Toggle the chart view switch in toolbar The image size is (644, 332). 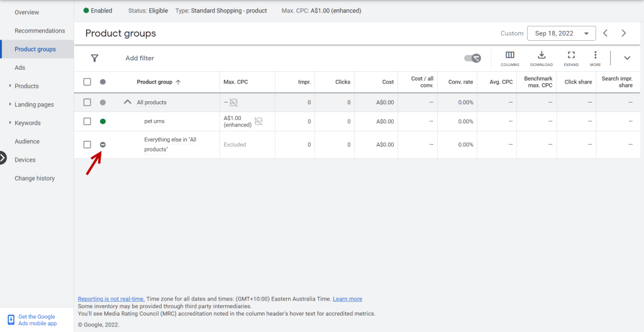[x=472, y=58]
